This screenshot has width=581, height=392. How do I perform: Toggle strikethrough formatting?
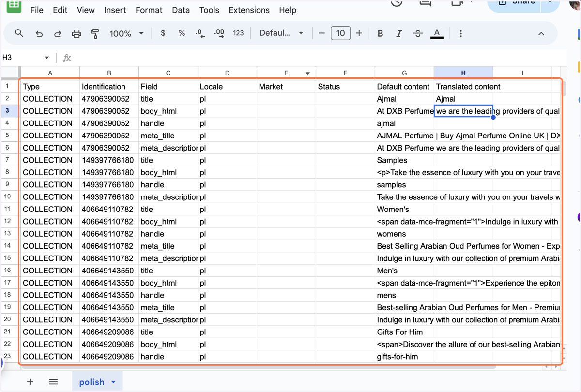(418, 33)
